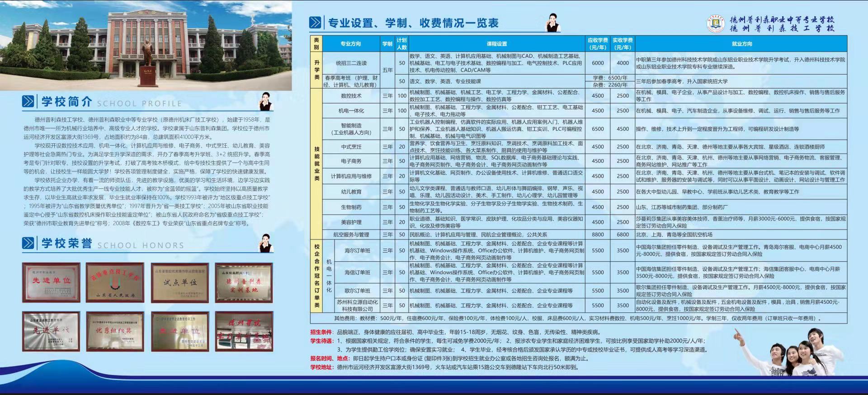The height and width of the screenshot is (395, 868).
Task: Click the 杂费：2260/年 cell
Action: 610,85
